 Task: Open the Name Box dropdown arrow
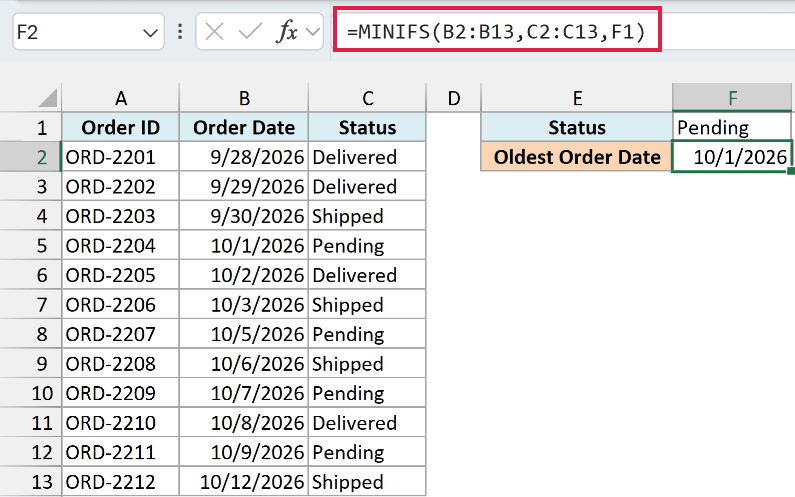(x=150, y=33)
